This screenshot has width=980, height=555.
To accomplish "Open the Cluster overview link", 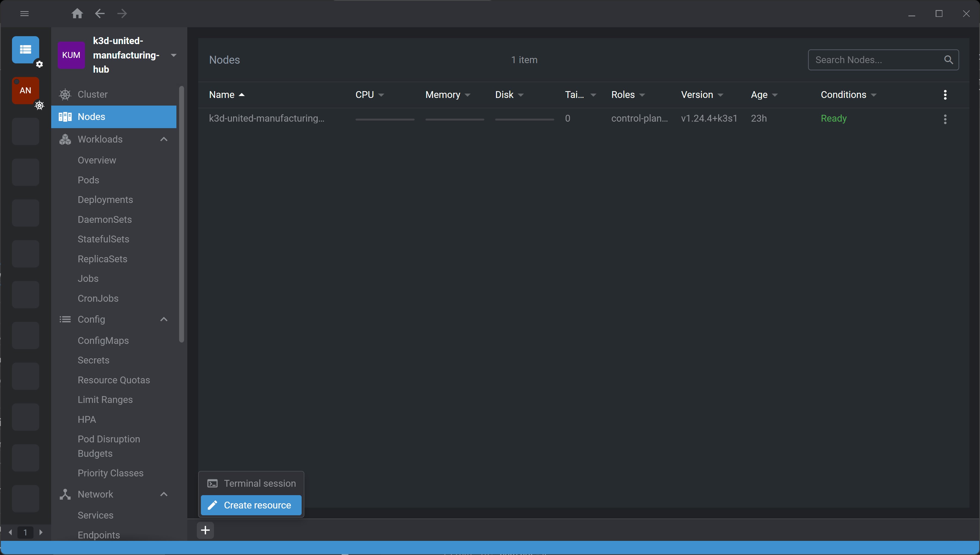I will 93,94.
